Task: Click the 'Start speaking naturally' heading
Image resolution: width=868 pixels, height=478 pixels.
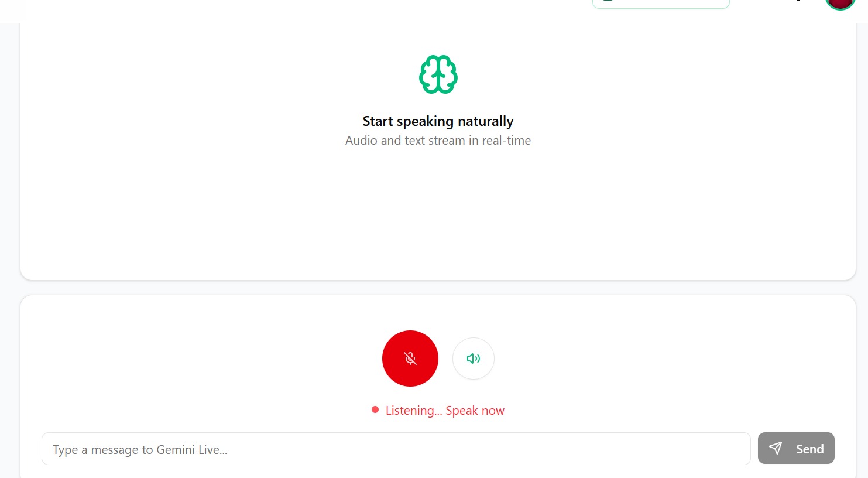Action: [438, 121]
